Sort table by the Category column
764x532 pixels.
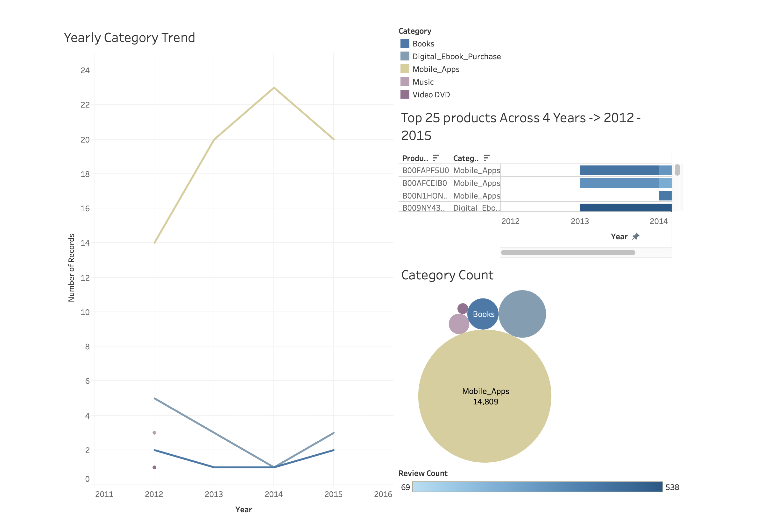pyautogui.click(x=487, y=157)
